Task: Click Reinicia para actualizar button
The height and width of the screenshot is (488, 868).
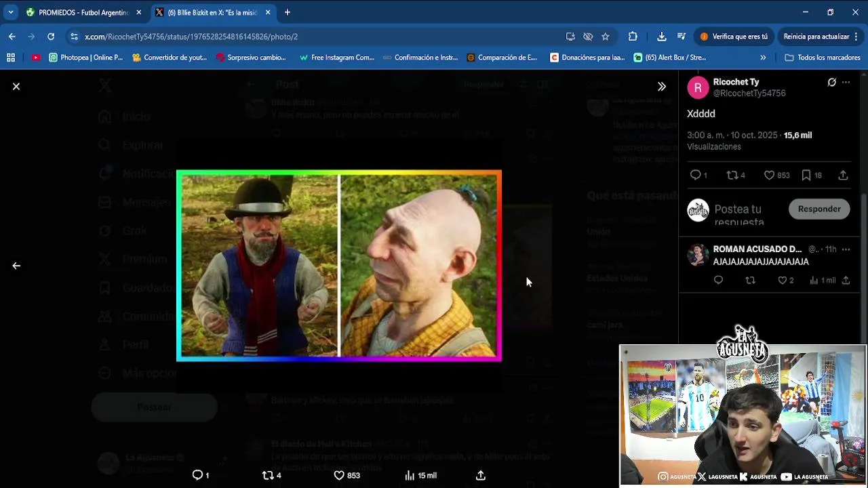Action: [816, 37]
